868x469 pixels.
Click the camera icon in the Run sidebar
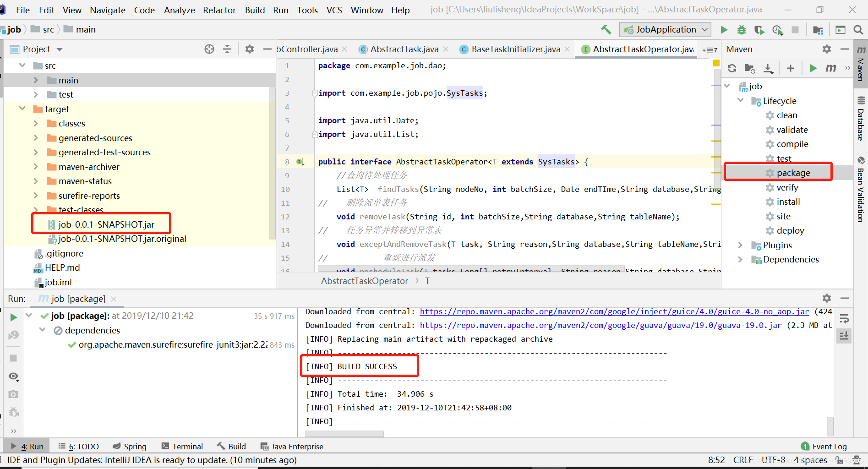tap(13, 394)
